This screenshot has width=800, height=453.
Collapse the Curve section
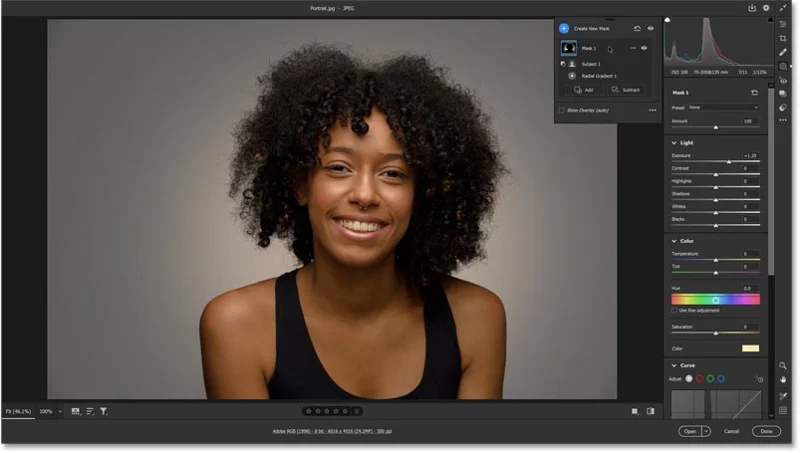pyautogui.click(x=674, y=365)
